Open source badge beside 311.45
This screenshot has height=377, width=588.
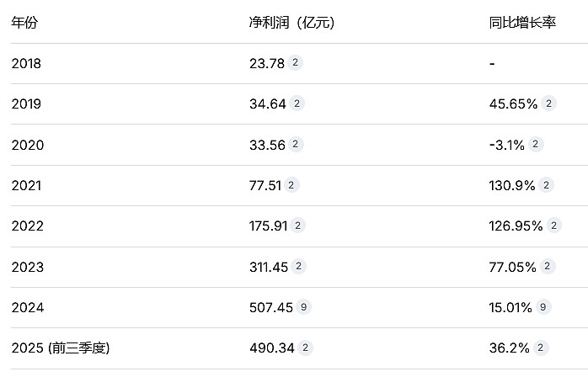[299, 266]
